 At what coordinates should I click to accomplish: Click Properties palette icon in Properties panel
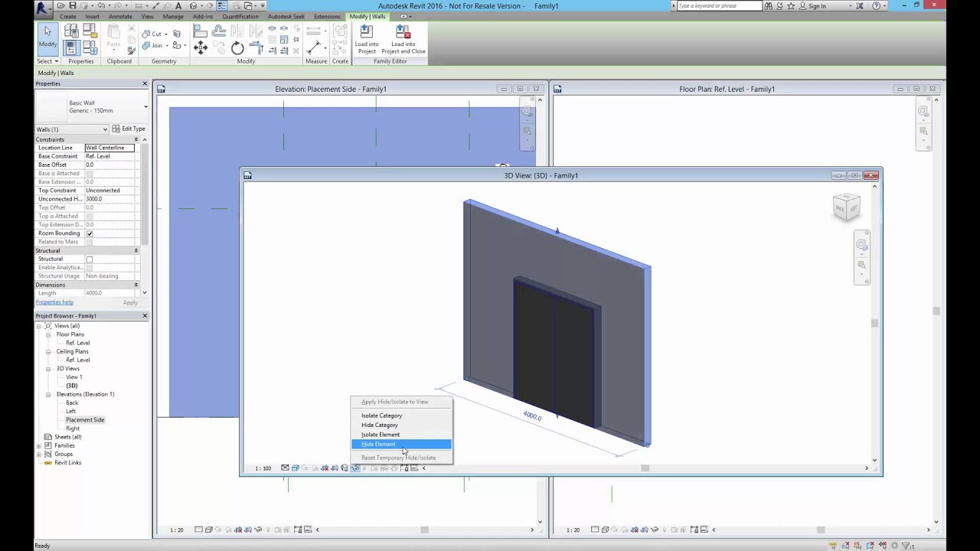[x=71, y=47]
